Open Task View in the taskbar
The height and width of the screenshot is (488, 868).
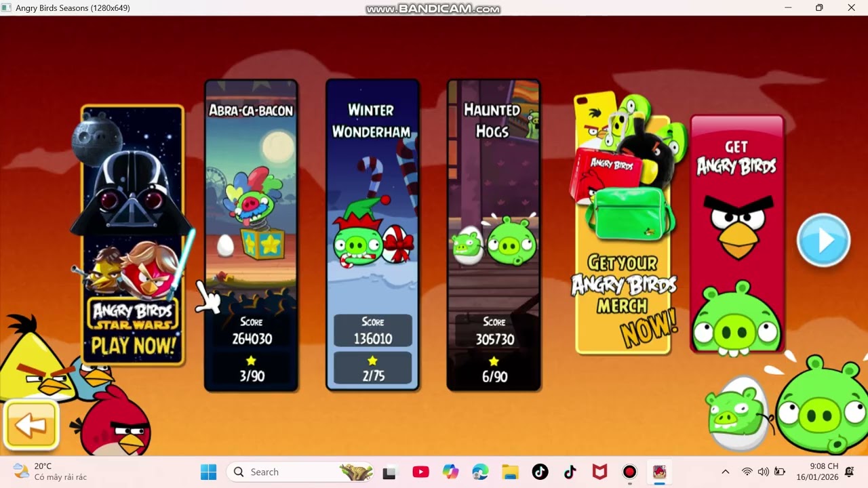pyautogui.click(x=389, y=472)
